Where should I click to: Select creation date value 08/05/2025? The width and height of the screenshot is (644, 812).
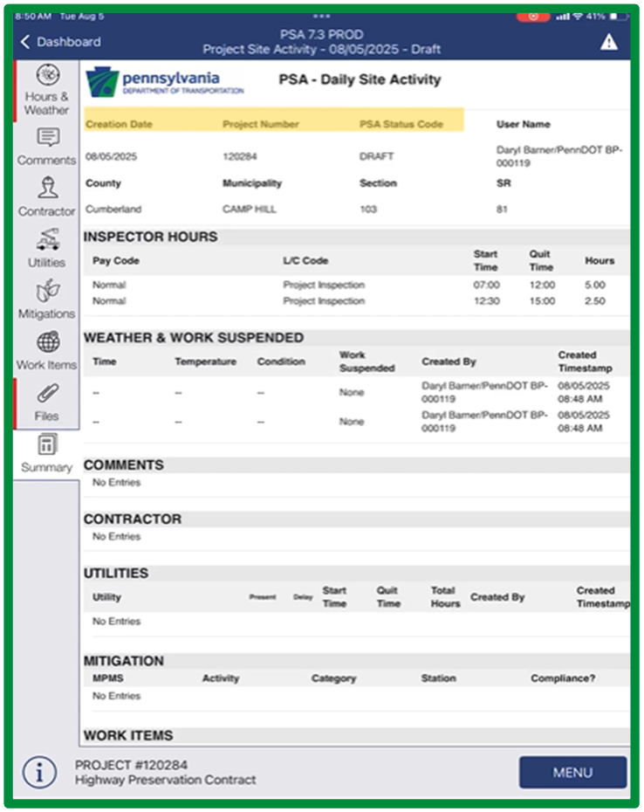tap(112, 156)
